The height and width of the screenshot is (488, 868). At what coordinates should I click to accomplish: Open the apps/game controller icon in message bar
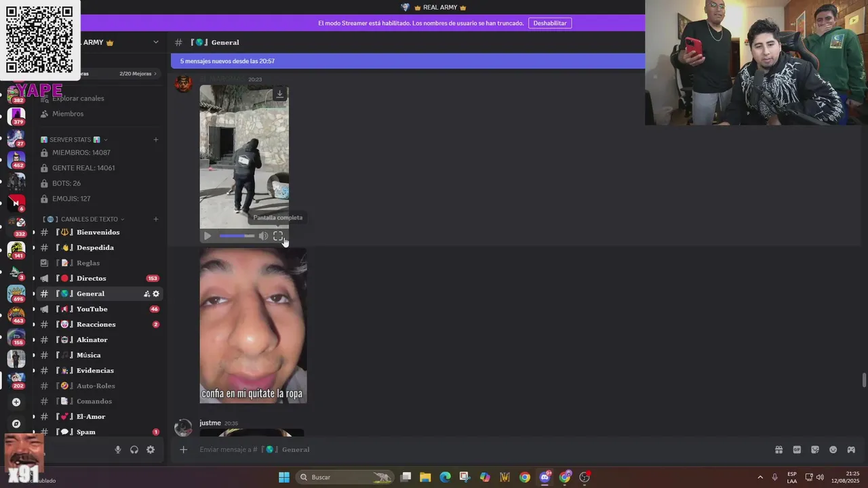851,449
